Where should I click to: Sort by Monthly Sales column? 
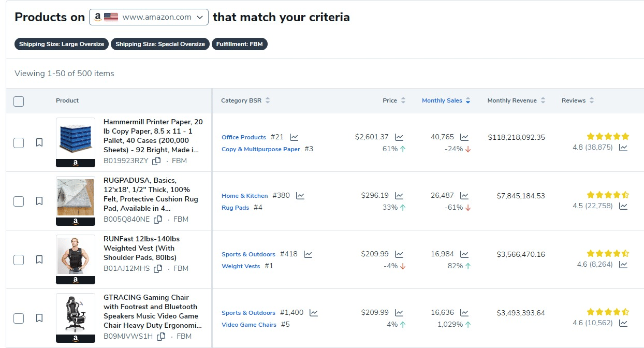(x=446, y=100)
